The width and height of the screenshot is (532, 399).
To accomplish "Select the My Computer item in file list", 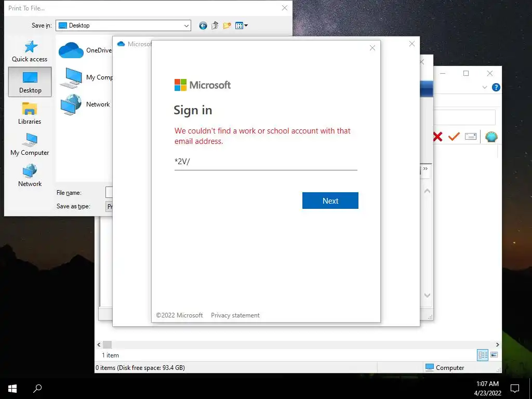I will [86, 77].
